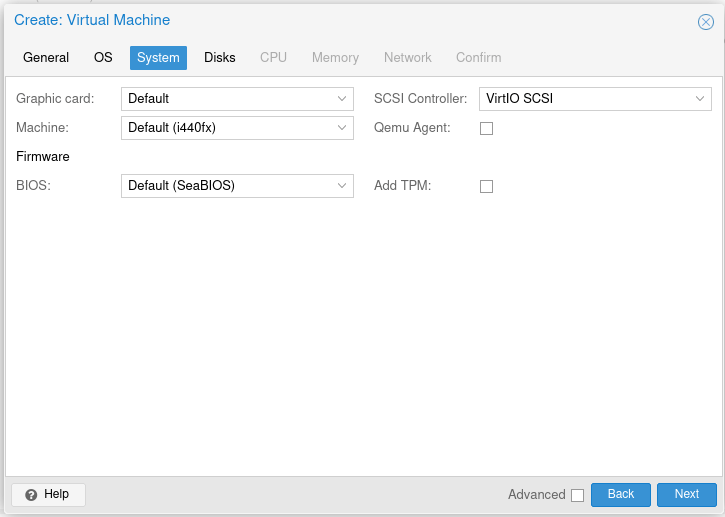Toggle the Advanced options checkbox
The height and width of the screenshot is (517, 725).
577,495
